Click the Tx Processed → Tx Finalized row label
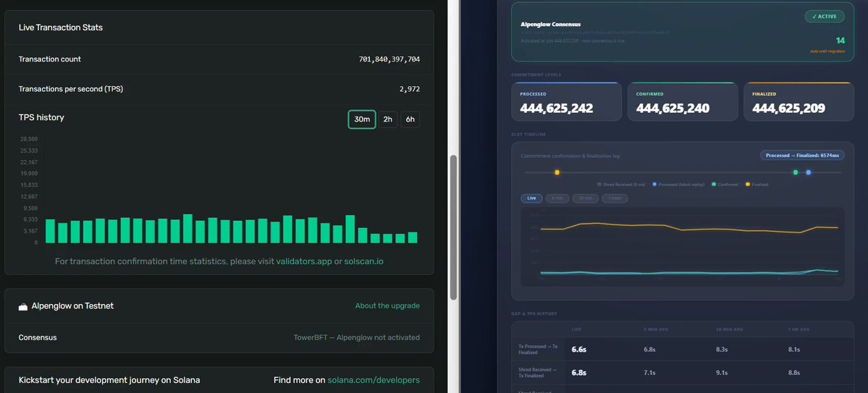 tap(539, 350)
